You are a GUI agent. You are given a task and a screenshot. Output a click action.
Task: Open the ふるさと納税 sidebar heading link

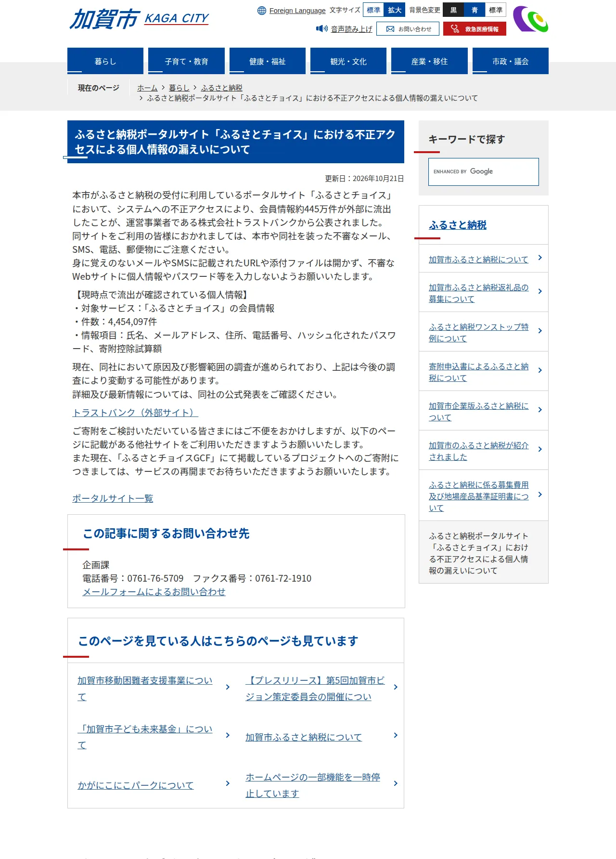(x=458, y=225)
